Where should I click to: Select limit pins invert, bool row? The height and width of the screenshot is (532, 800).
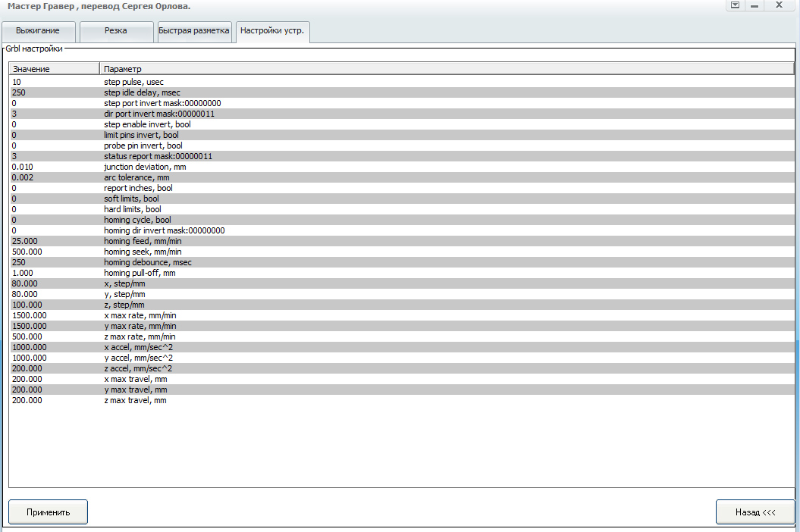[x=402, y=135]
